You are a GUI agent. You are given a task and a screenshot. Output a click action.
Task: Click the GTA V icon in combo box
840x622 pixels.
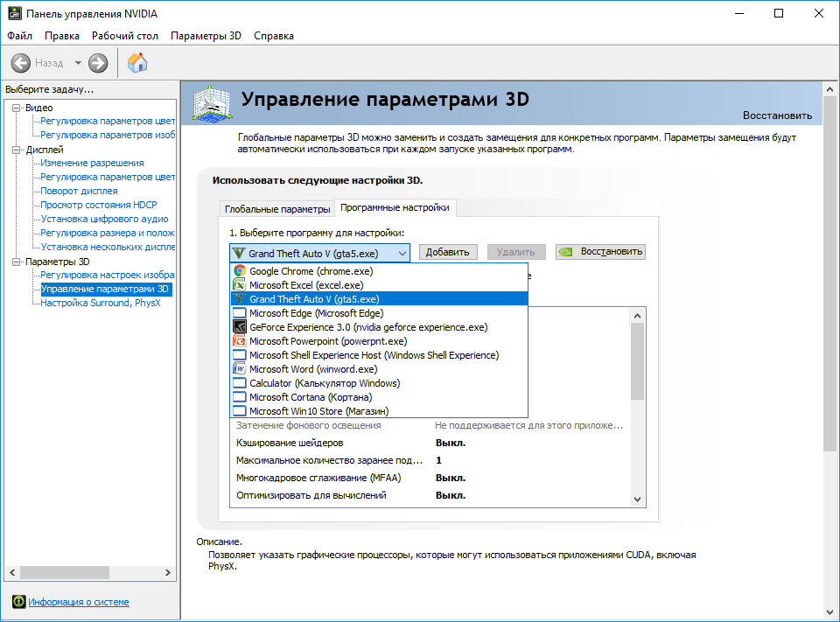(239, 253)
